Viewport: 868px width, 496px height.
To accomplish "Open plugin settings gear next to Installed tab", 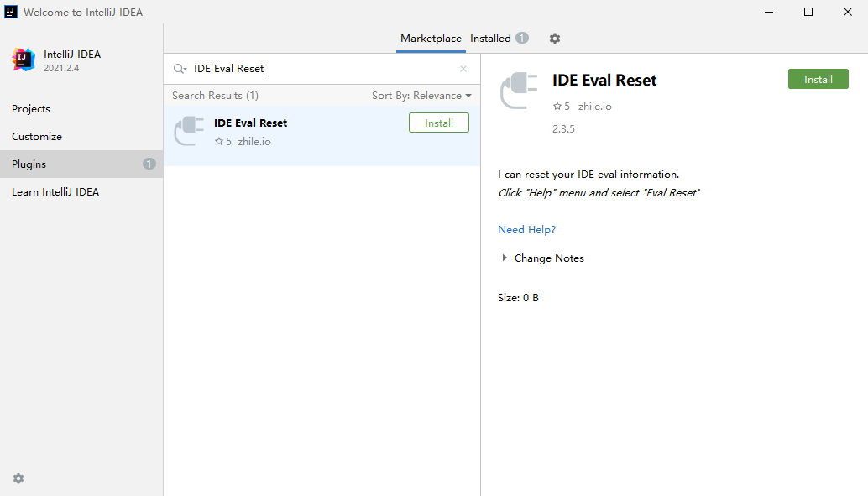I will pyautogui.click(x=555, y=39).
